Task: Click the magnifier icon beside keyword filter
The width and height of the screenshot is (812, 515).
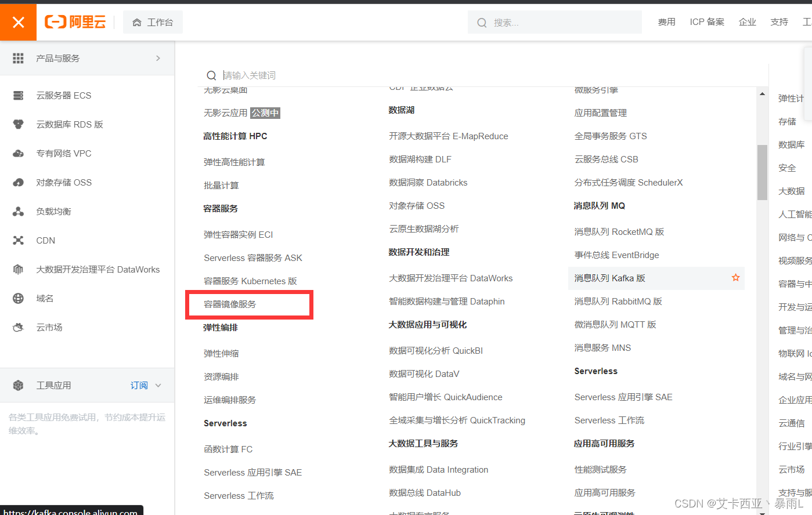Action: (211, 75)
